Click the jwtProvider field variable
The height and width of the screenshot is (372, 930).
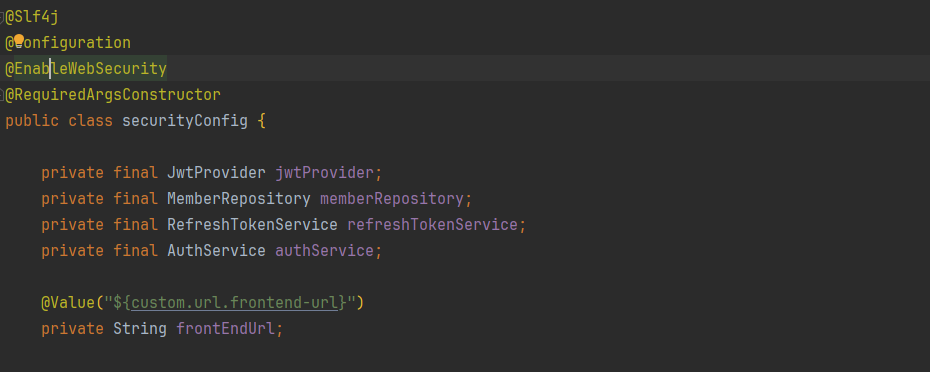point(324,173)
